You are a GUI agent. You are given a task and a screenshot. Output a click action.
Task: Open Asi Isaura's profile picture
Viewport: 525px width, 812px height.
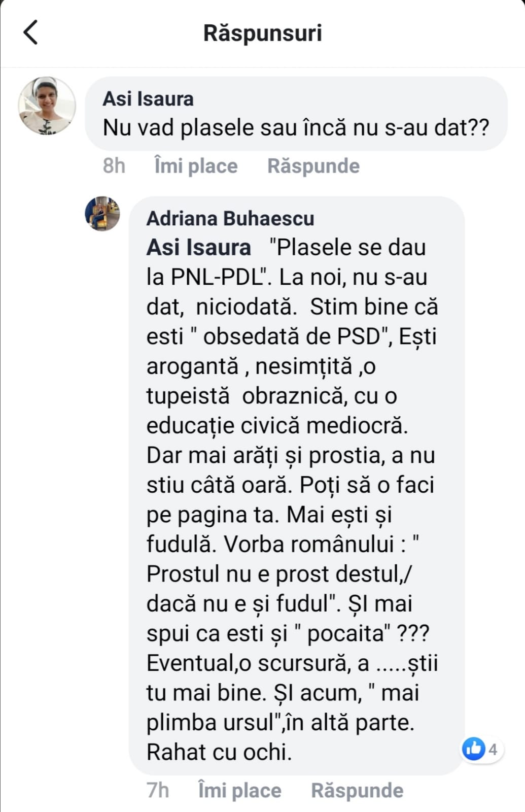(x=47, y=106)
